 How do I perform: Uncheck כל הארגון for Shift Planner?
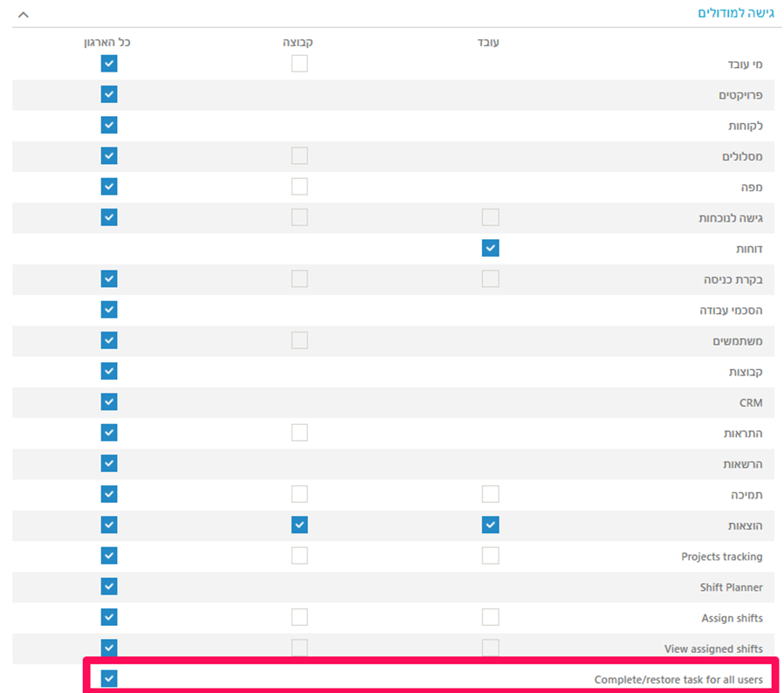(x=109, y=586)
